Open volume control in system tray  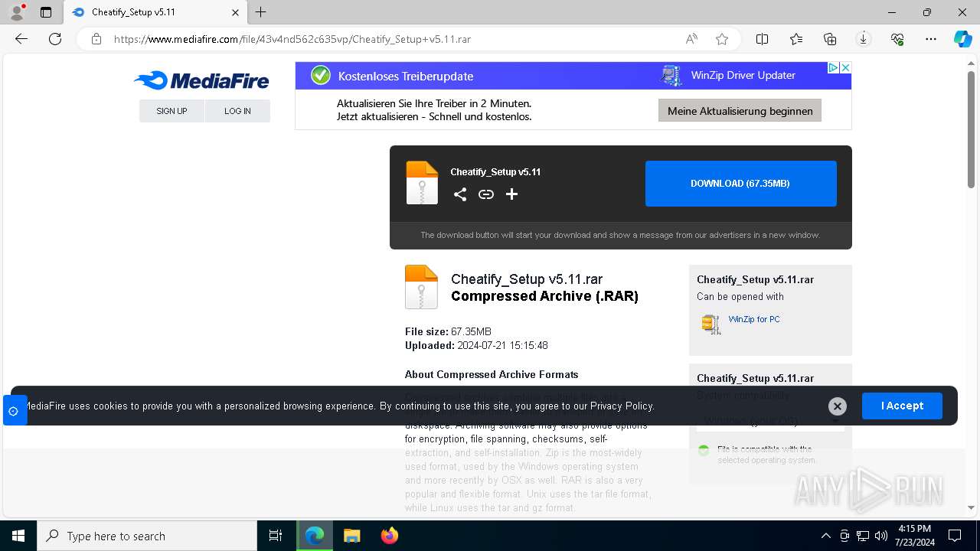(x=881, y=536)
